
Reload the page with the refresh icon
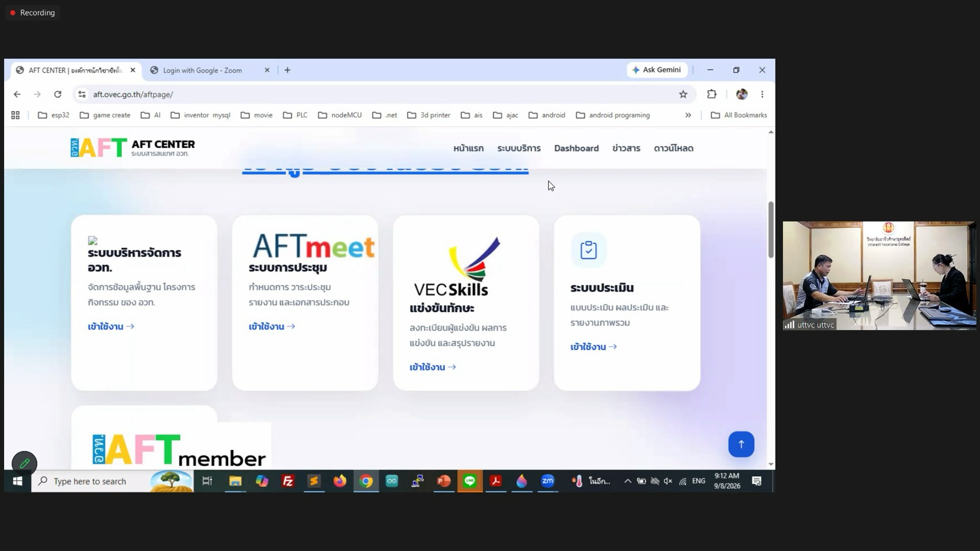click(57, 94)
